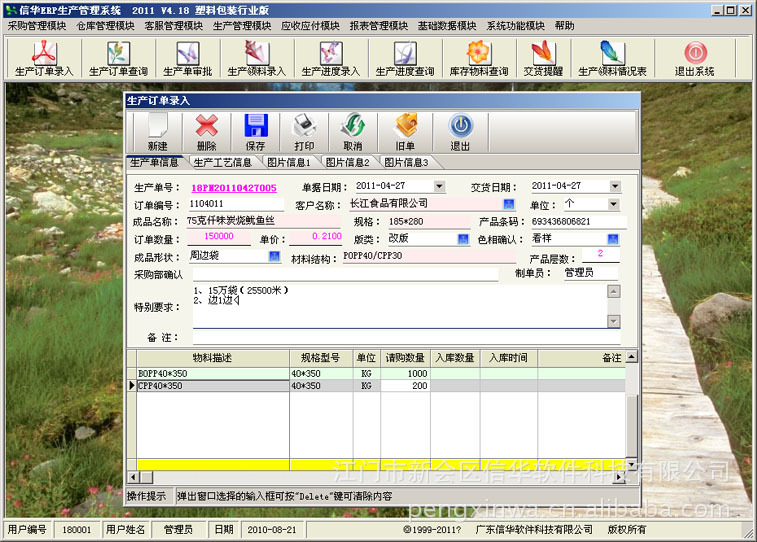Open the 成品形状 lookup button

click(274, 256)
